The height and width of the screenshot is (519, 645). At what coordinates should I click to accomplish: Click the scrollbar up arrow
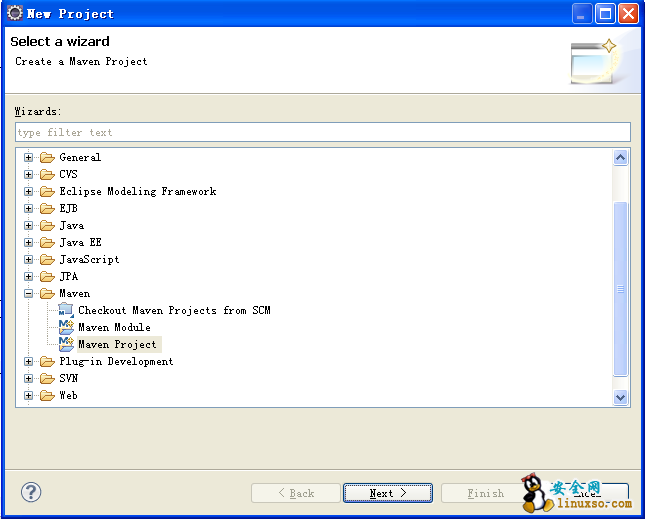[621, 157]
